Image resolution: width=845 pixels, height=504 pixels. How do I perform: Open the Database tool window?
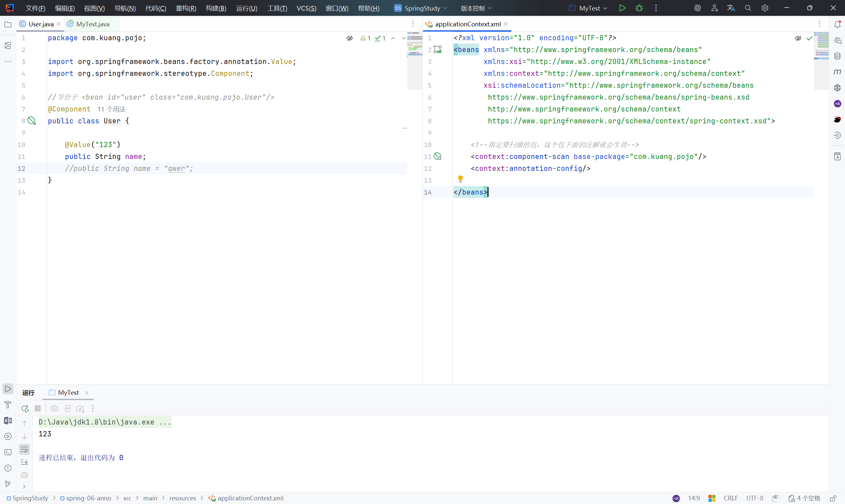pyautogui.click(x=837, y=56)
